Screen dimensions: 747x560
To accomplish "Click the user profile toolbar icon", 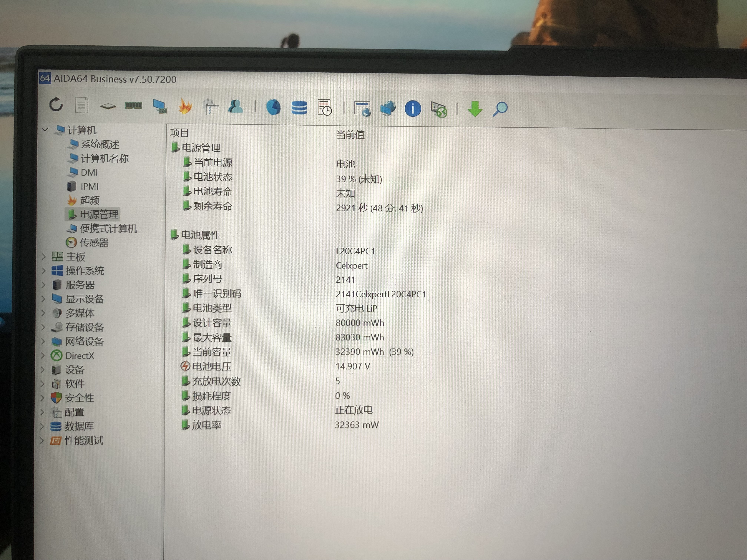I will pyautogui.click(x=236, y=107).
